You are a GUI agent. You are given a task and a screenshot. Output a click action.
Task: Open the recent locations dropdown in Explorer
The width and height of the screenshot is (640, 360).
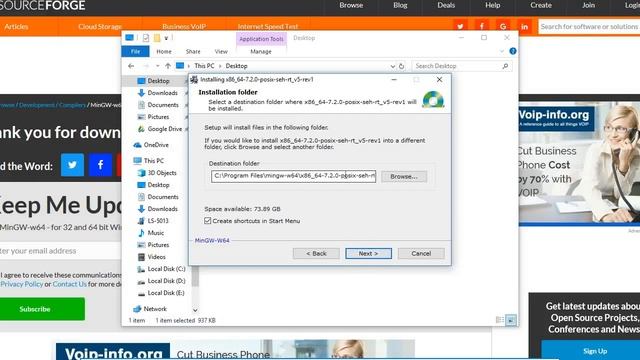[x=158, y=66]
